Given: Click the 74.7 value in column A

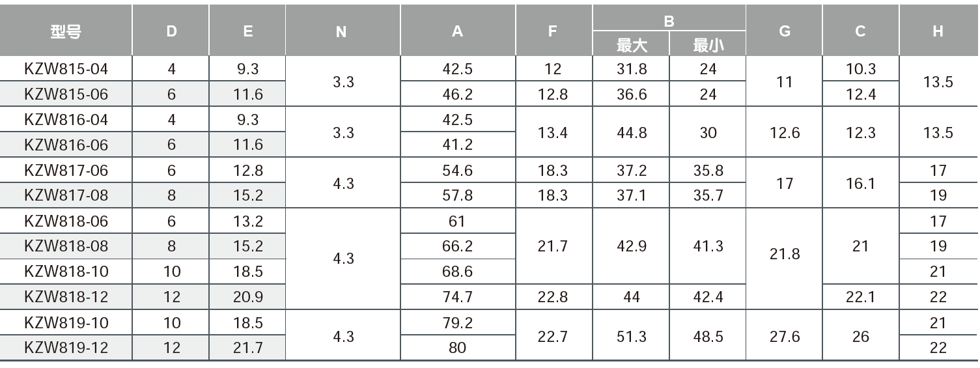Looking at the screenshot, I should tap(457, 297).
